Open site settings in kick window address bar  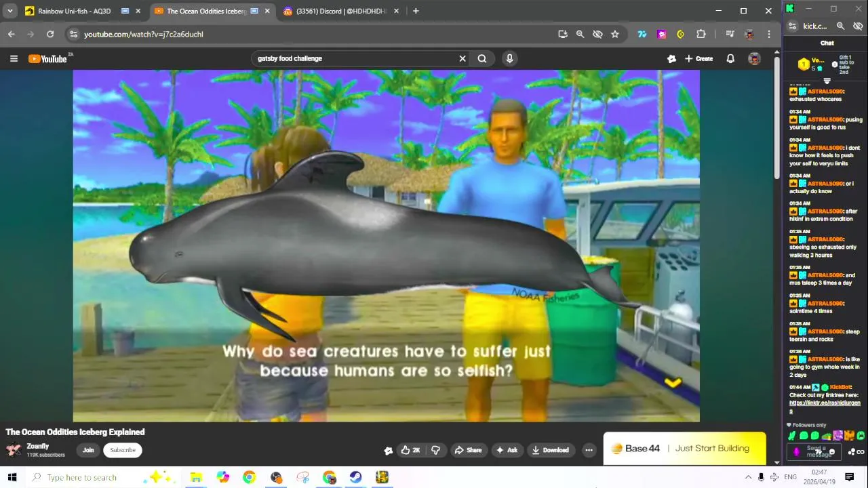click(x=793, y=26)
